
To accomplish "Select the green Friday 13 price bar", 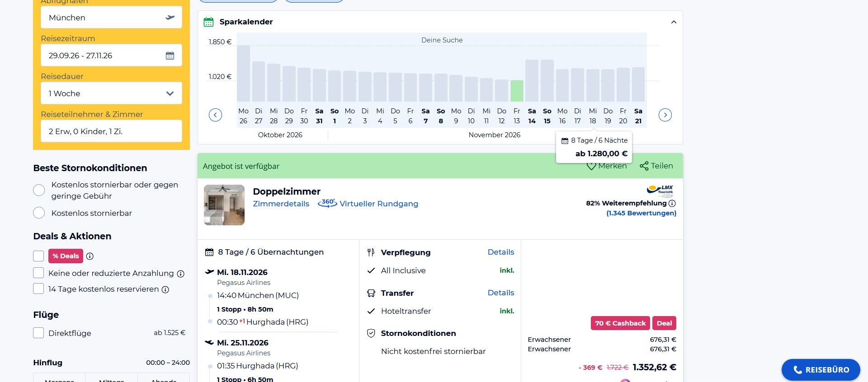I will tap(517, 91).
